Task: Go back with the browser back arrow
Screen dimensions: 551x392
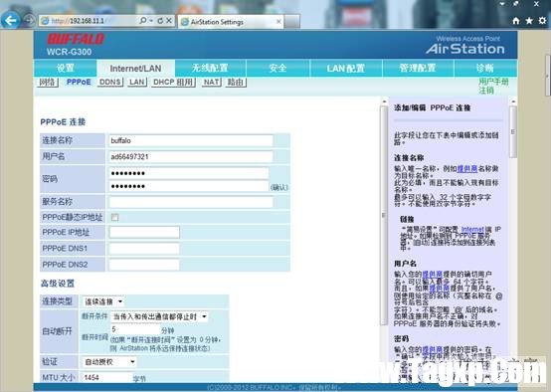Action: (x=11, y=20)
